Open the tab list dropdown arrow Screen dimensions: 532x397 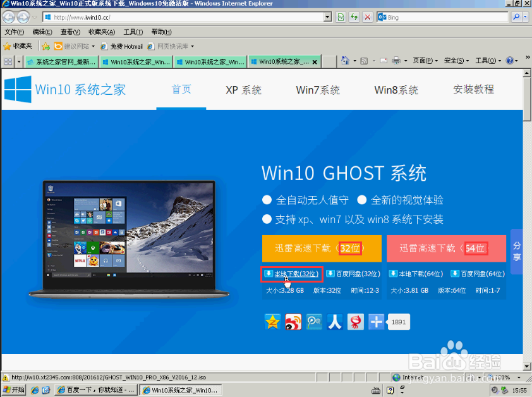tap(19, 62)
